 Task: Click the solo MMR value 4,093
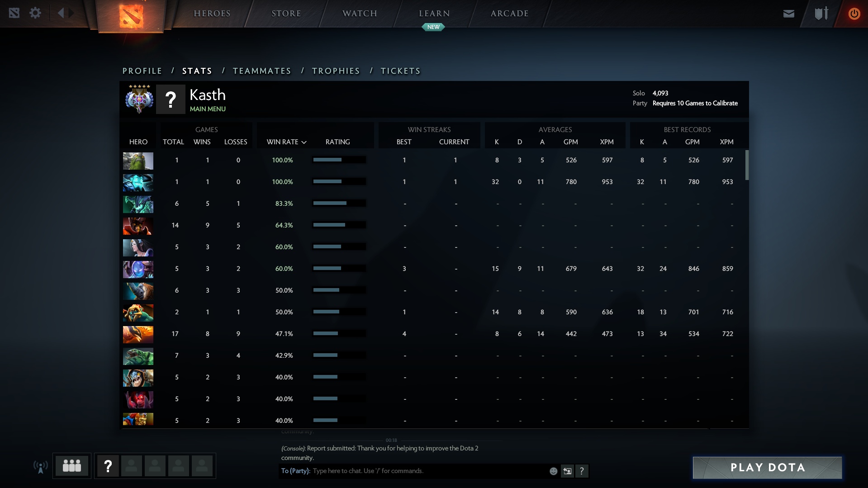[x=660, y=93]
